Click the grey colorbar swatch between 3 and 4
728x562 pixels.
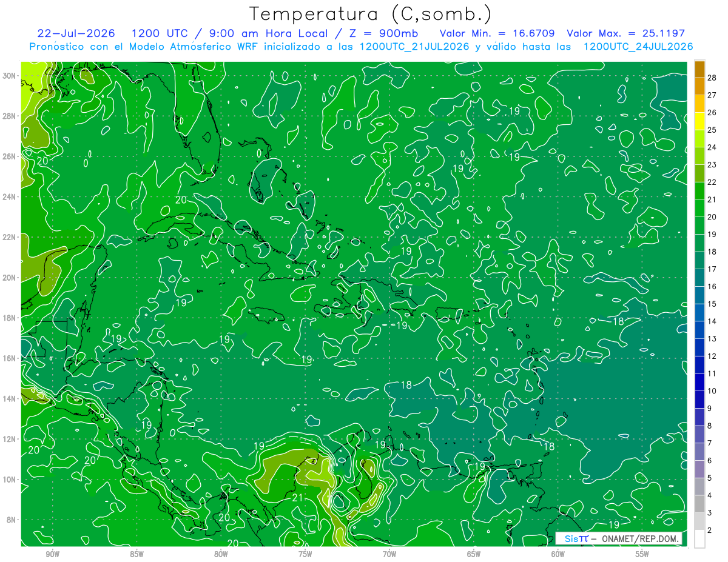(x=699, y=504)
